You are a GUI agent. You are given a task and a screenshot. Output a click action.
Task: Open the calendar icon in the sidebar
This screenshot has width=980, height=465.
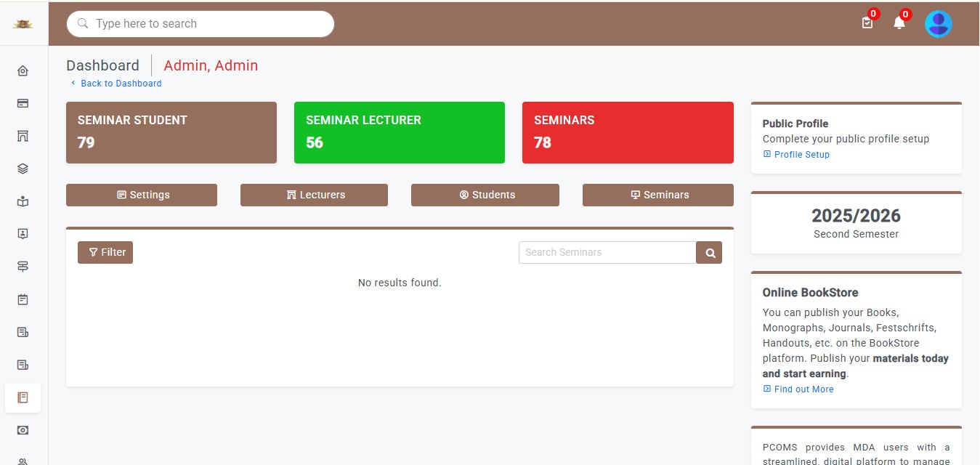point(23,299)
